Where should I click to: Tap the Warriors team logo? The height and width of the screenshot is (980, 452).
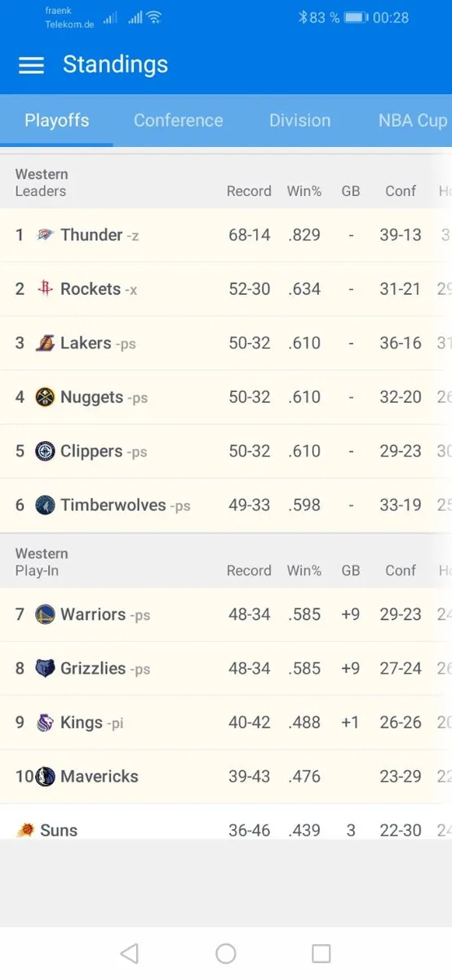coord(45,614)
